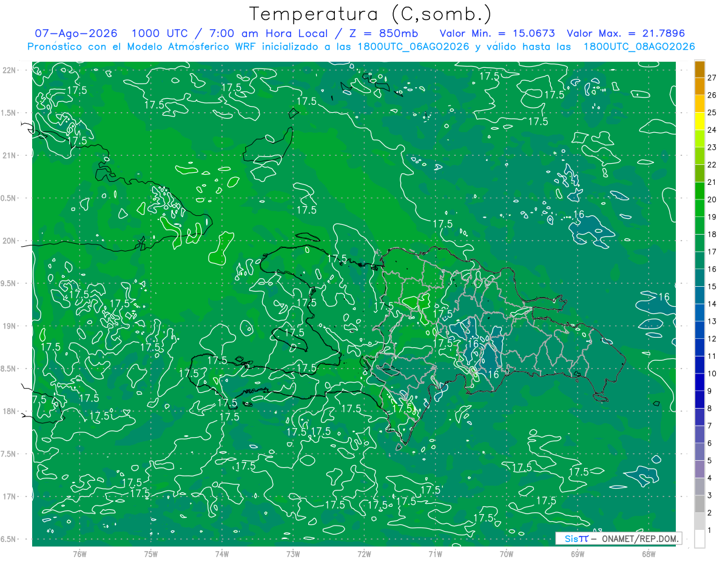Click the latitude axis label 0.5N
Screen dimensions: 728x562
pyautogui.click(x=8, y=199)
